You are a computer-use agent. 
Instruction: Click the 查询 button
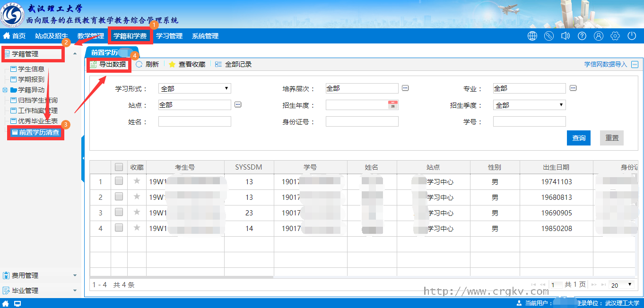pos(579,138)
